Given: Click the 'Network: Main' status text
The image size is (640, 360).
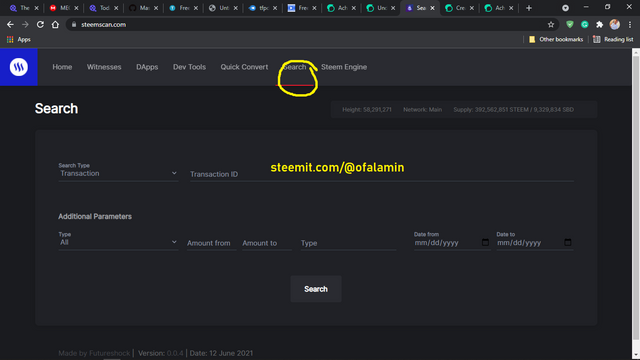Looking at the screenshot, I should pos(422,109).
